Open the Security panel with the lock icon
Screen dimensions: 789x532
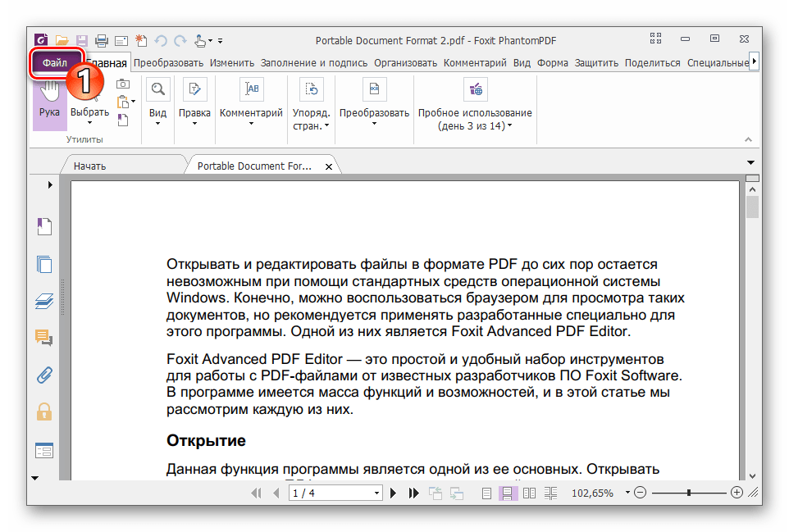click(x=43, y=413)
